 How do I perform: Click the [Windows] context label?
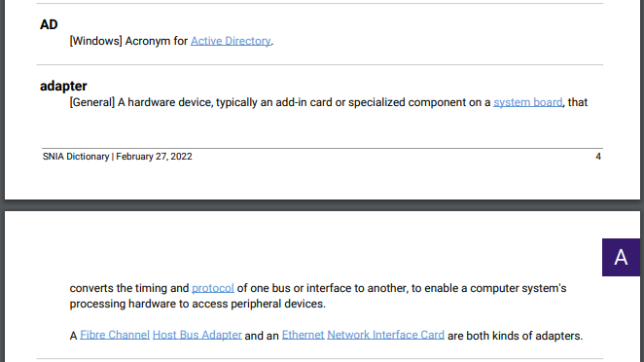coord(95,41)
